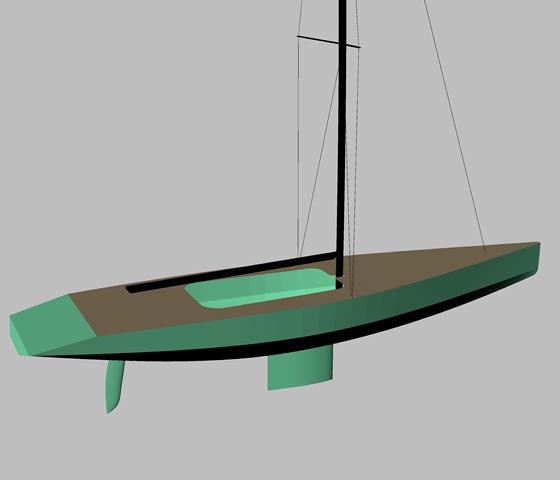The image size is (560, 480).
Task: Pick the green keel fin under the hull
Action: pyautogui.click(x=300, y=368)
